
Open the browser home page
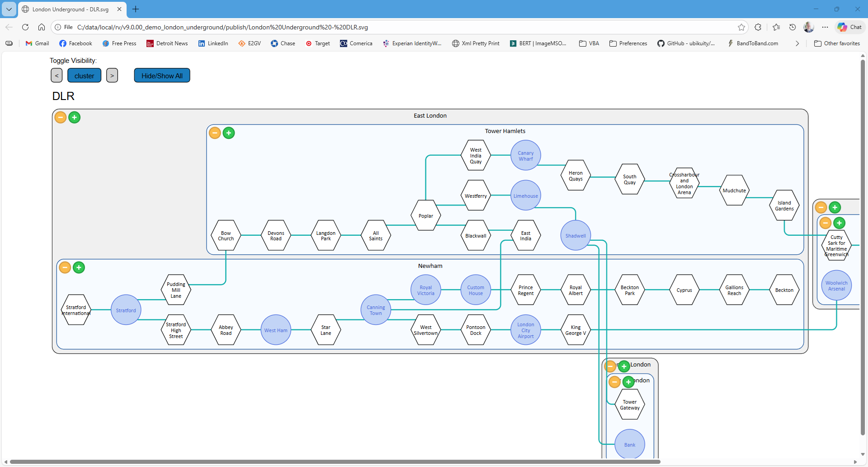click(42, 27)
